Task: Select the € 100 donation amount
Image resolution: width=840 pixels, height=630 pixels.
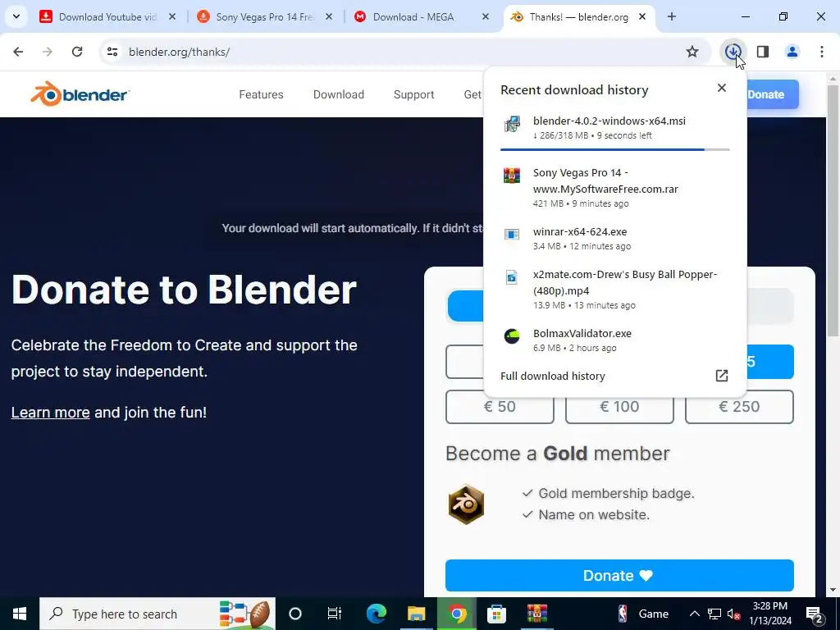Action: (619, 407)
